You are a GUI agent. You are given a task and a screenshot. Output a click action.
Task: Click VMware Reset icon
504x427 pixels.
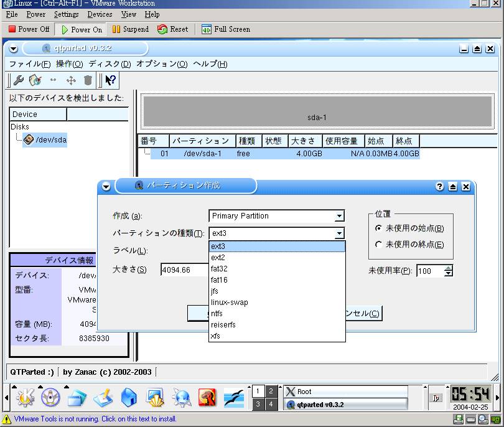click(162, 29)
